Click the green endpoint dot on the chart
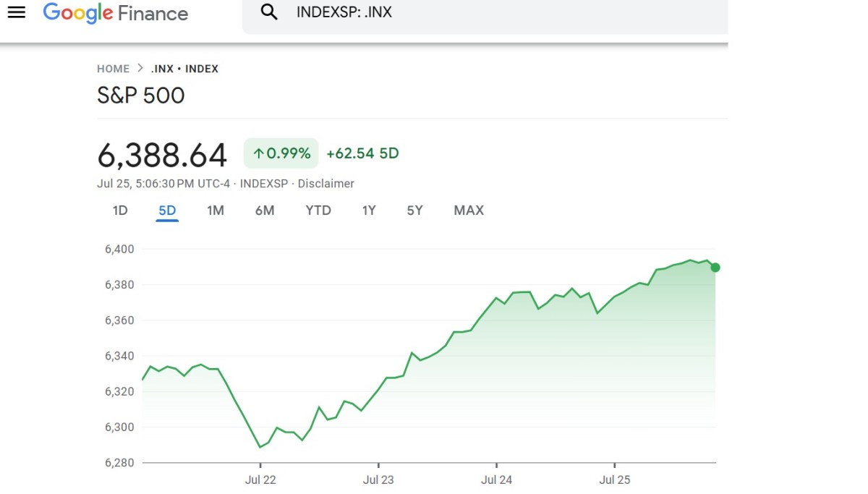The image size is (868, 494). coord(715,268)
